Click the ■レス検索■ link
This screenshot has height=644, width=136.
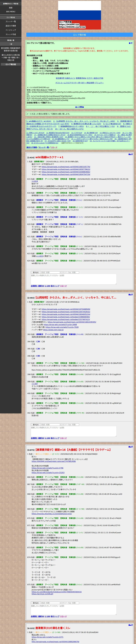(79, 107)
